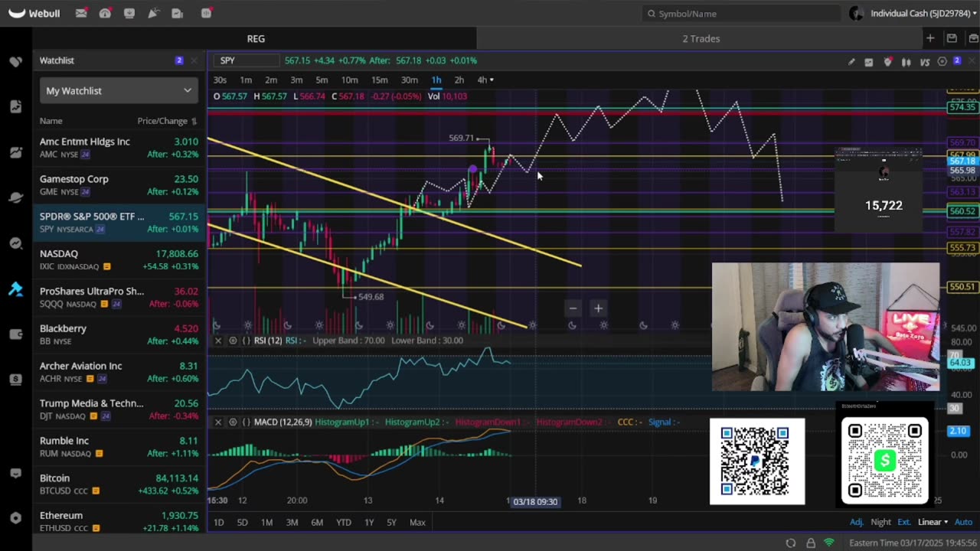980x551 pixels.
Task: Open the dashboard gauge icon in top bar
Action: pos(105,13)
